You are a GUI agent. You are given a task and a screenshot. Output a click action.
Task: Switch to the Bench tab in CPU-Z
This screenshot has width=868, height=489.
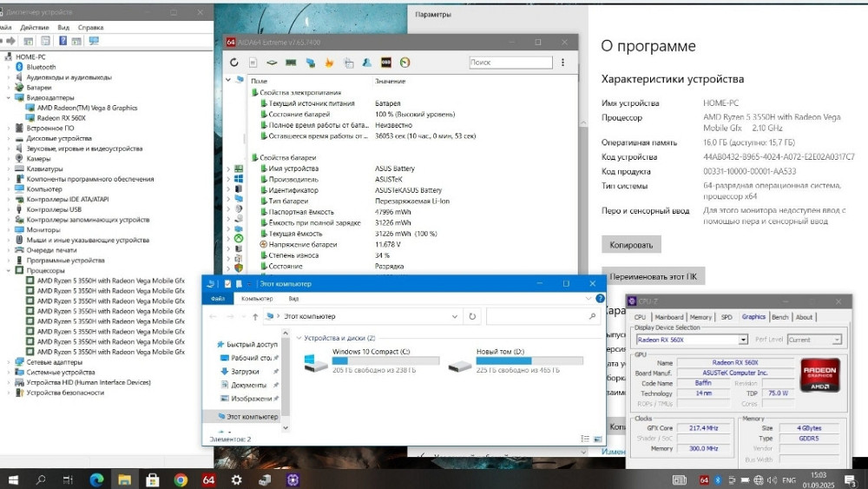point(779,317)
